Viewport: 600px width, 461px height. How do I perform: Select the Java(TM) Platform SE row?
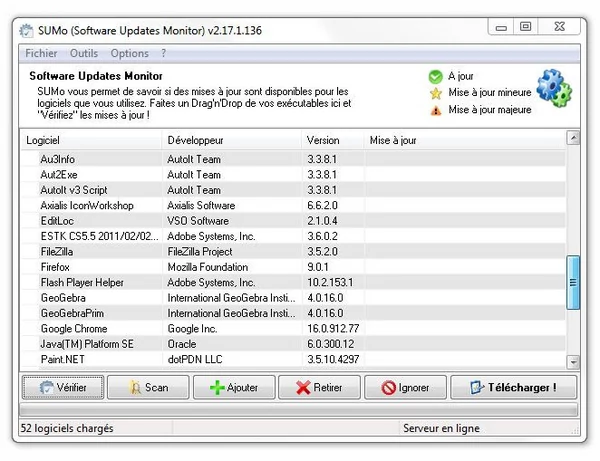293,344
